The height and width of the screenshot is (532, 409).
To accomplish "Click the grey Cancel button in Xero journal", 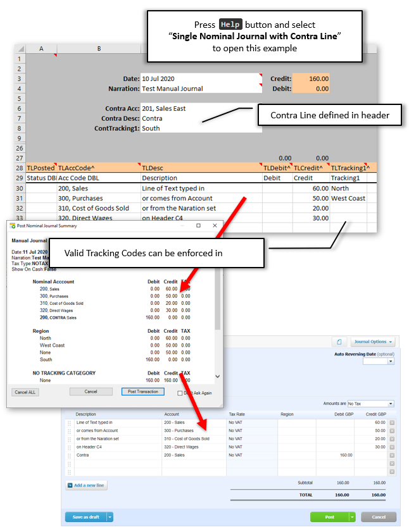I will coord(379,517).
